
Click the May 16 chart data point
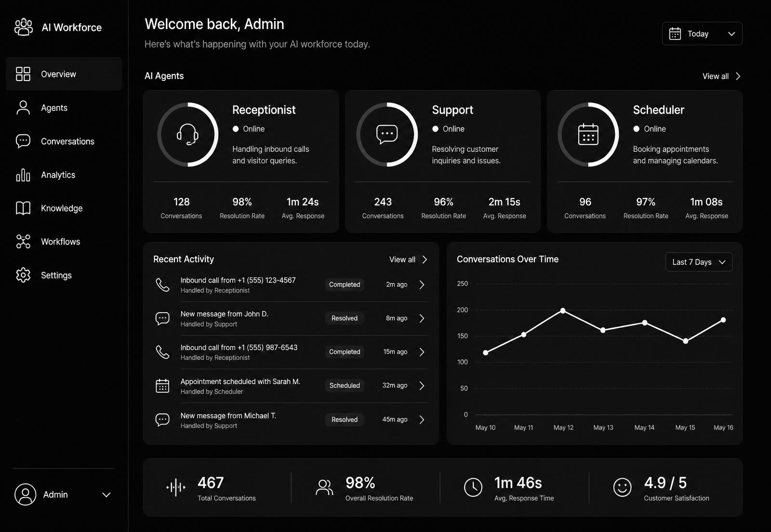pos(723,320)
